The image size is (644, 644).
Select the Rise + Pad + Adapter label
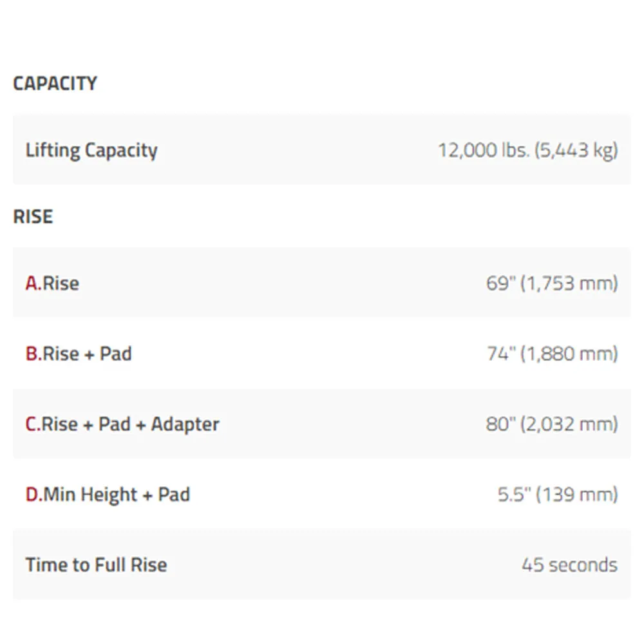tap(131, 424)
